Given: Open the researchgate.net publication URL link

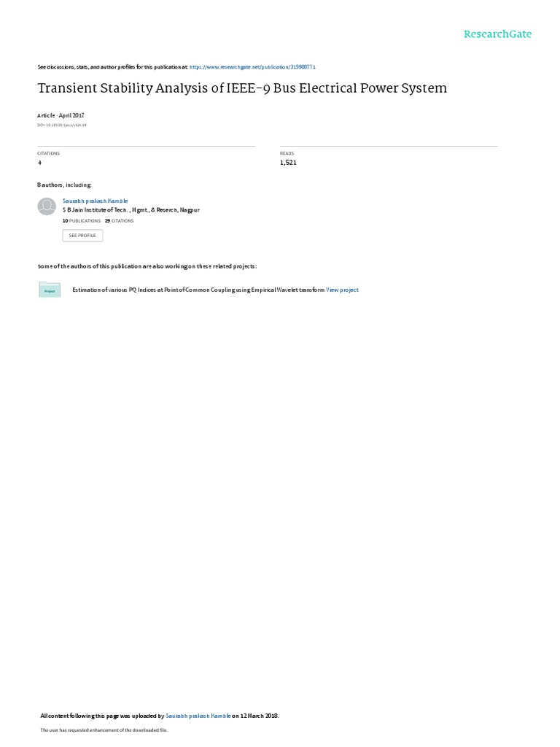Looking at the screenshot, I should click(252, 67).
